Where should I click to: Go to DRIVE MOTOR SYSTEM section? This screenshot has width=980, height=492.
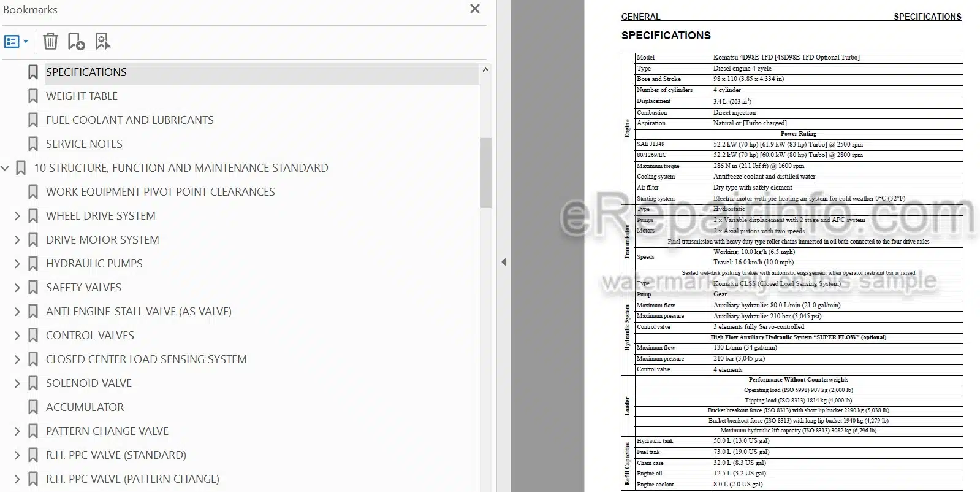pos(102,240)
